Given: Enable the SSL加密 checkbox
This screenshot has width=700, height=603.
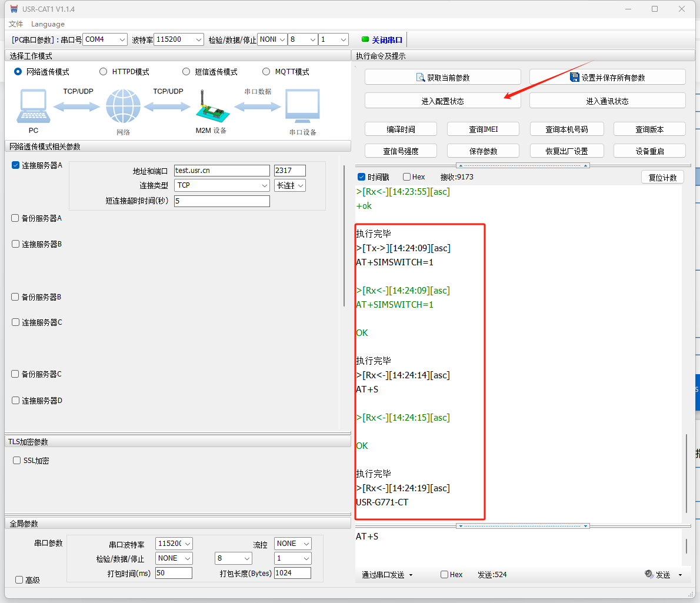Looking at the screenshot, I should [17, 461].
